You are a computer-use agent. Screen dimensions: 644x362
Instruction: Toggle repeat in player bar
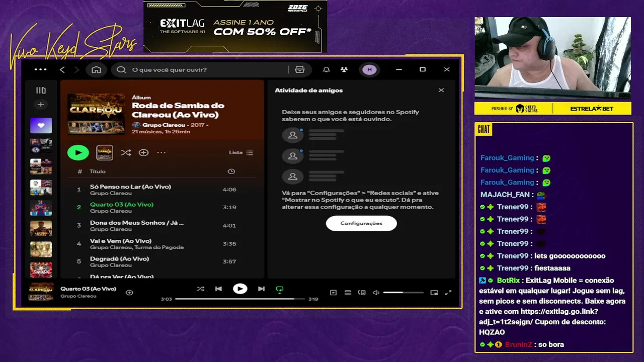tap(280, 289)
